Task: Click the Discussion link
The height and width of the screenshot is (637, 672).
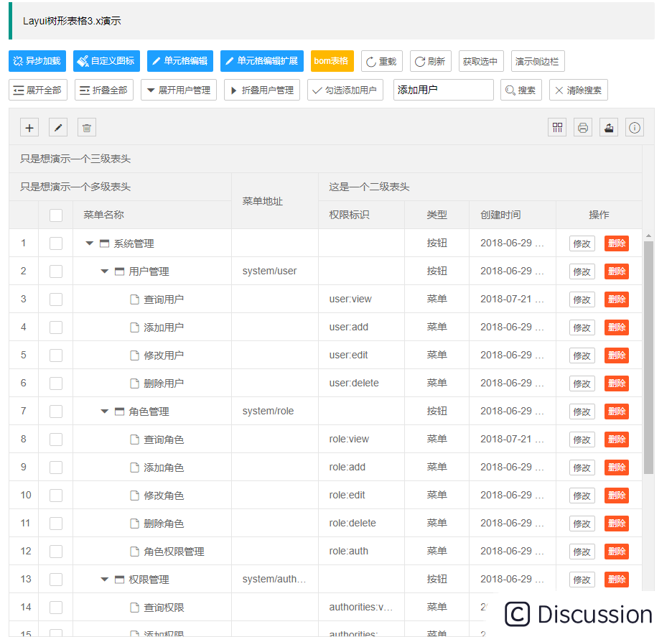Action: [x=579, y=614]
